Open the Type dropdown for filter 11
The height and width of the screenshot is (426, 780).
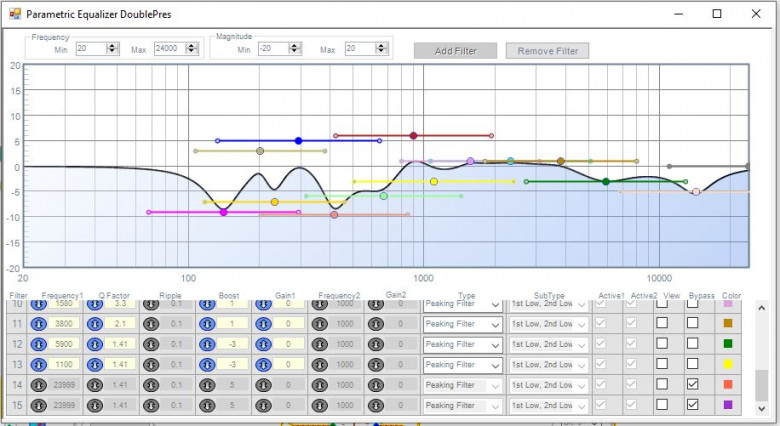click(463, 324)
